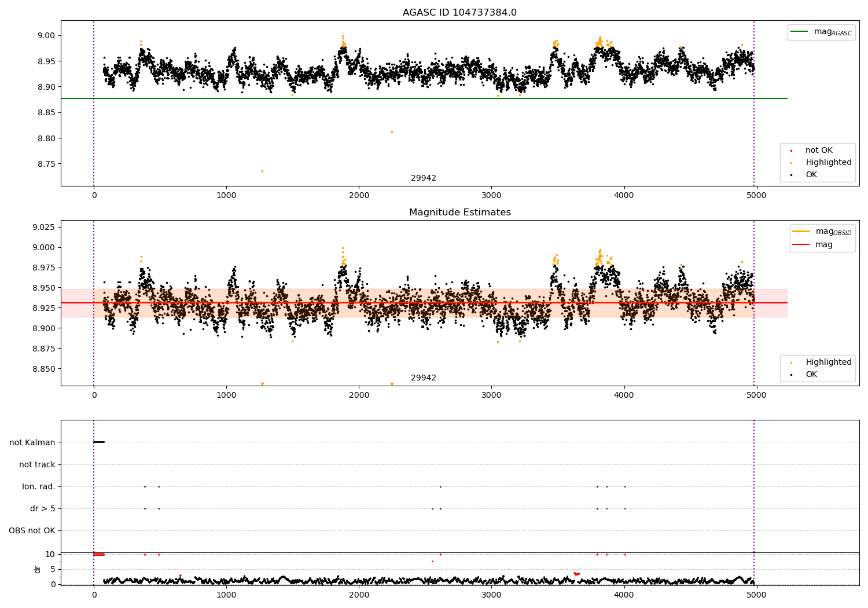Click the 'OK' legend entry in top plot
The width and height of the screenshot is (868, 608).
point(804,175)
